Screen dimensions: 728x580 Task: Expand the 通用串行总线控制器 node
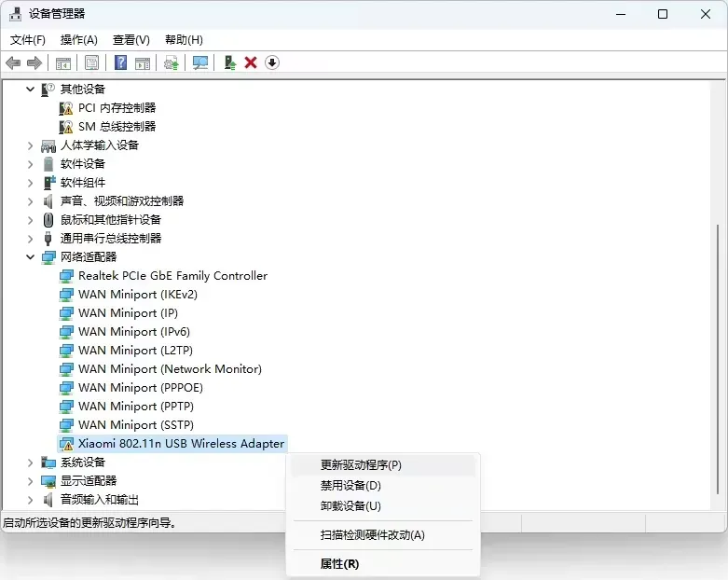click(30, 239)
